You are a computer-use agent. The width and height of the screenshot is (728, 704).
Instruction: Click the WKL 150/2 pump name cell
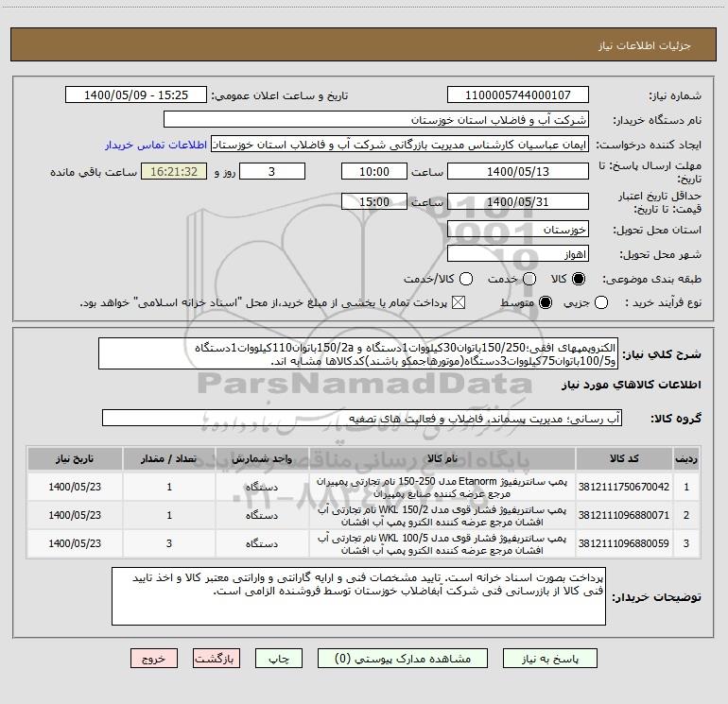tap(442, 515)
